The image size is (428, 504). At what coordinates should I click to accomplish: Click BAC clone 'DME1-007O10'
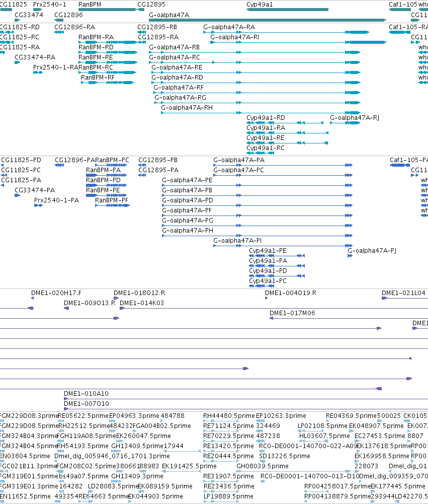click(87, 404)
